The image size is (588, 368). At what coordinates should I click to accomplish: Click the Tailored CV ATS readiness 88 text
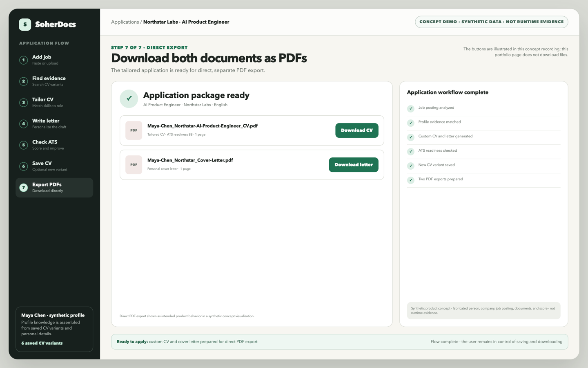tap(176, 135)
